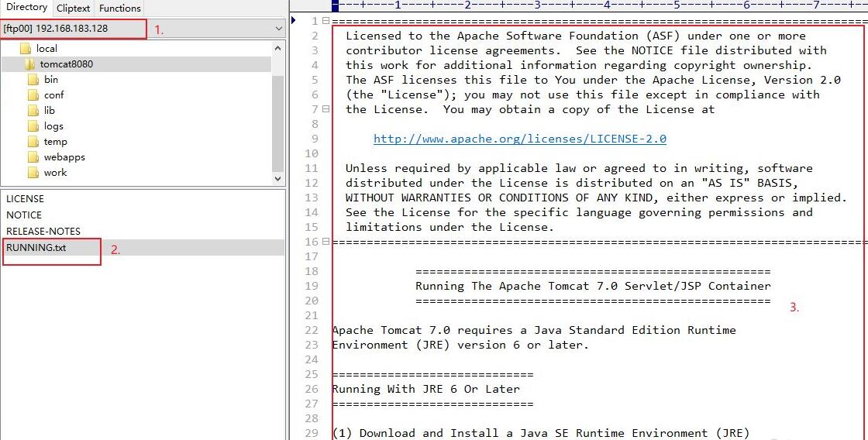
Task: Select the logs folder
Action: click(x=53, y=125)
